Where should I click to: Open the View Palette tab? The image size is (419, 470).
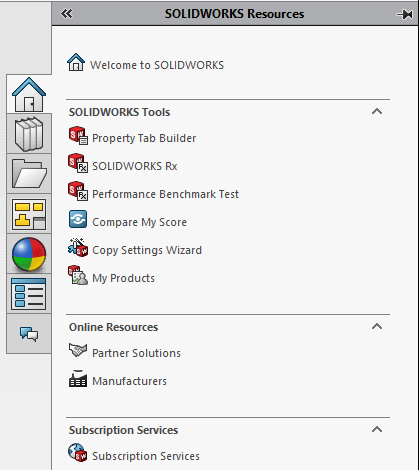pos(29,214)
